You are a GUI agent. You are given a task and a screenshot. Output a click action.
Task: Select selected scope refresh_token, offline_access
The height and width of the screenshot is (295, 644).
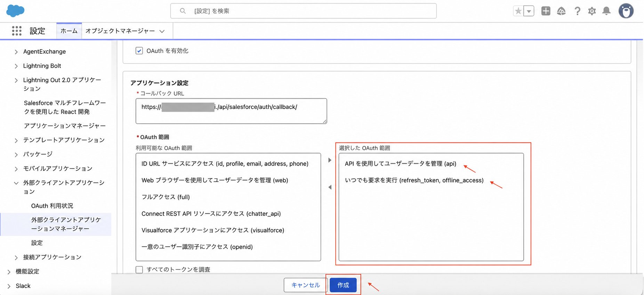click(x=414, y=180)
